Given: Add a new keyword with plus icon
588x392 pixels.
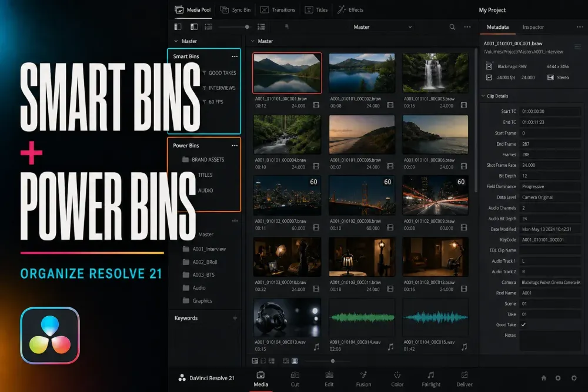Looking at the screenshot, I should [x=235, y=318].
